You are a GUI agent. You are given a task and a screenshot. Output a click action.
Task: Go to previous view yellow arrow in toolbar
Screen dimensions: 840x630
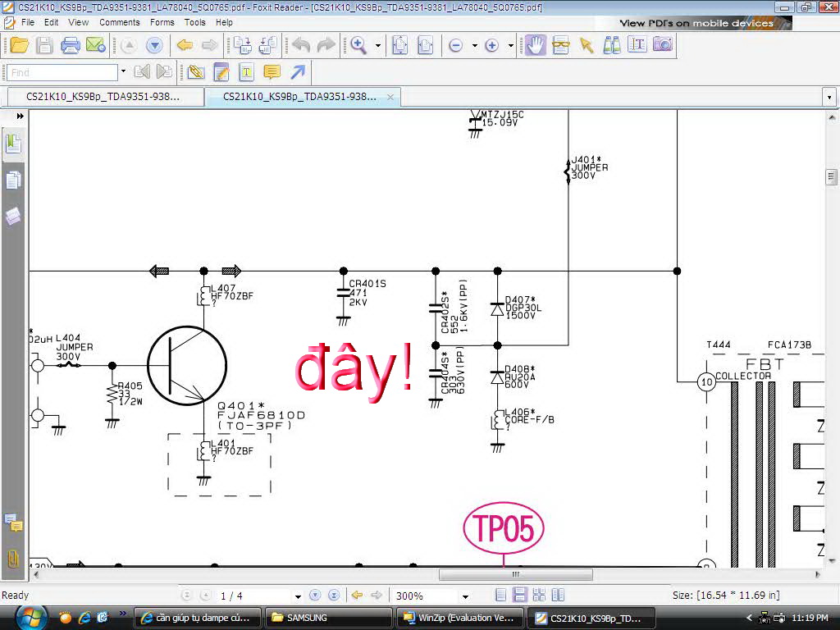[x=185, y=46]
